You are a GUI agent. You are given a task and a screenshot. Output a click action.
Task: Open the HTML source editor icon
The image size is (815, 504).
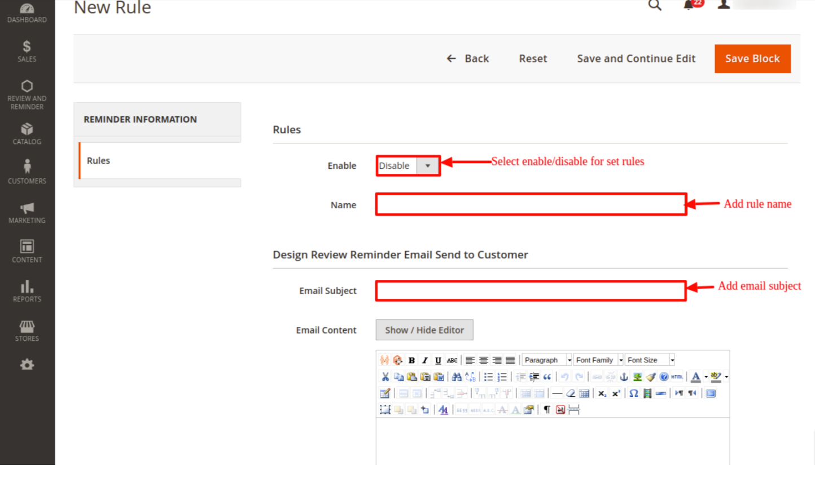(x=677, y=377)
